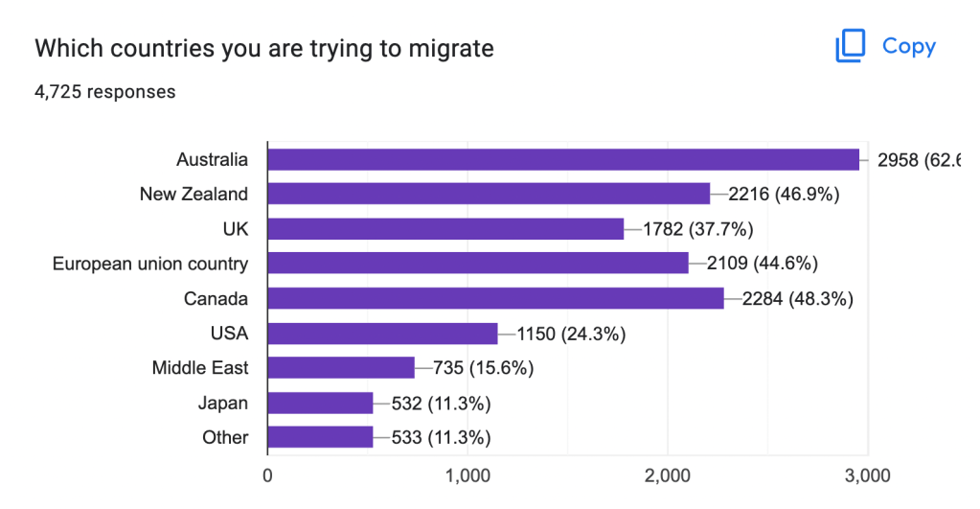This screenshot has width=980, height=509.
Task: Select the Middle East bar
Action: (x=341, y=368)
